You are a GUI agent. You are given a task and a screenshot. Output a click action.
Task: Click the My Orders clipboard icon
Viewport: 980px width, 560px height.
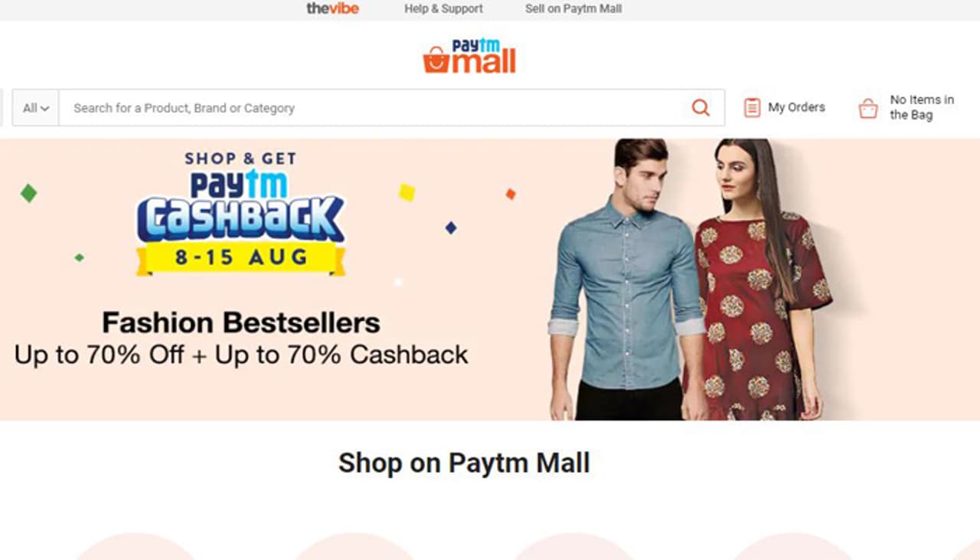(x=752, y=108)
